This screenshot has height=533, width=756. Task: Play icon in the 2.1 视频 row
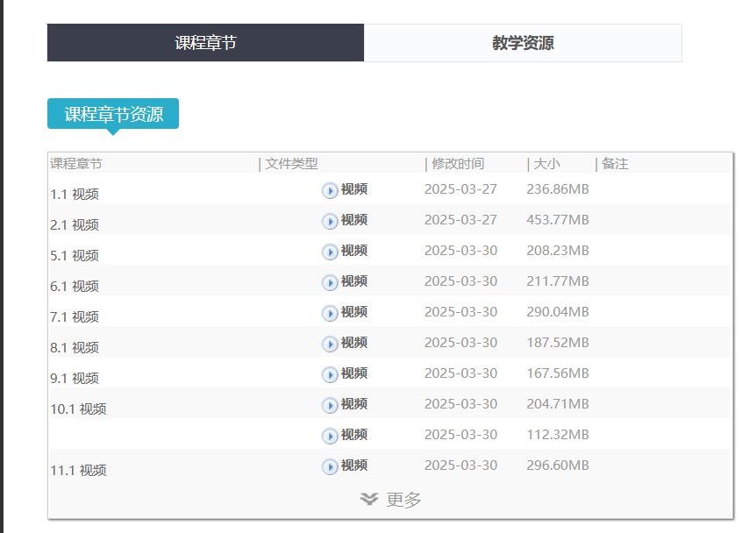click(330, 222)
